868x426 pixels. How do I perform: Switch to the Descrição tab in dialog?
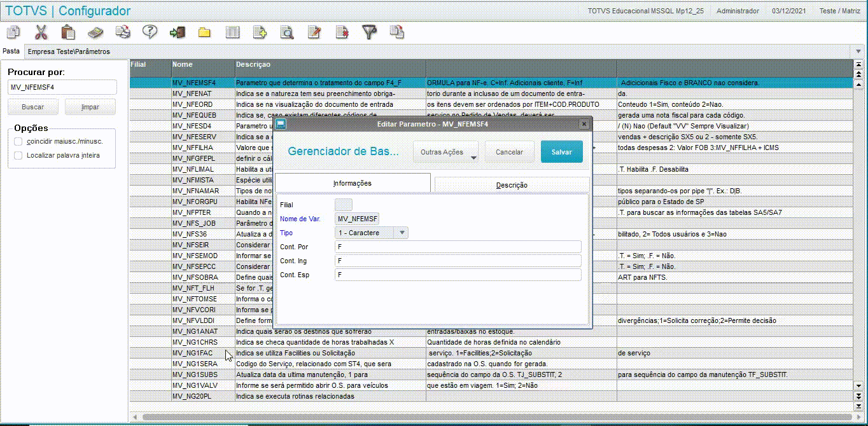(512, 185)
